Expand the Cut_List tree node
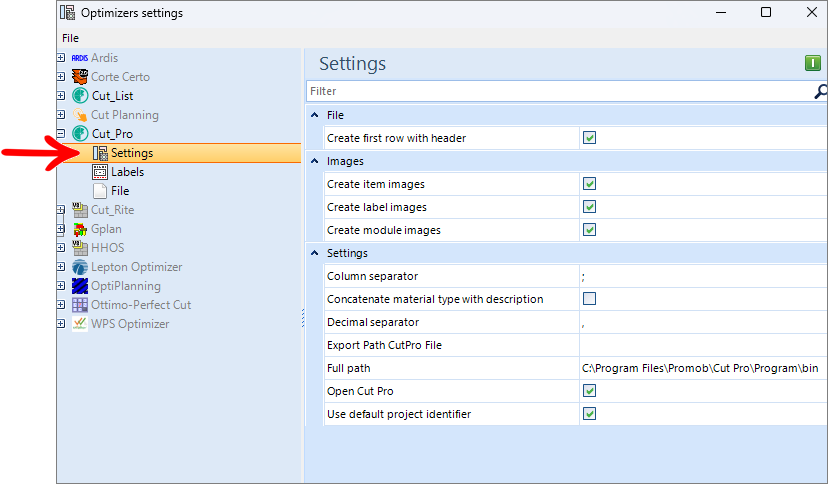The image size is (828, 484). pyautogui.click(x=61, y=96)
